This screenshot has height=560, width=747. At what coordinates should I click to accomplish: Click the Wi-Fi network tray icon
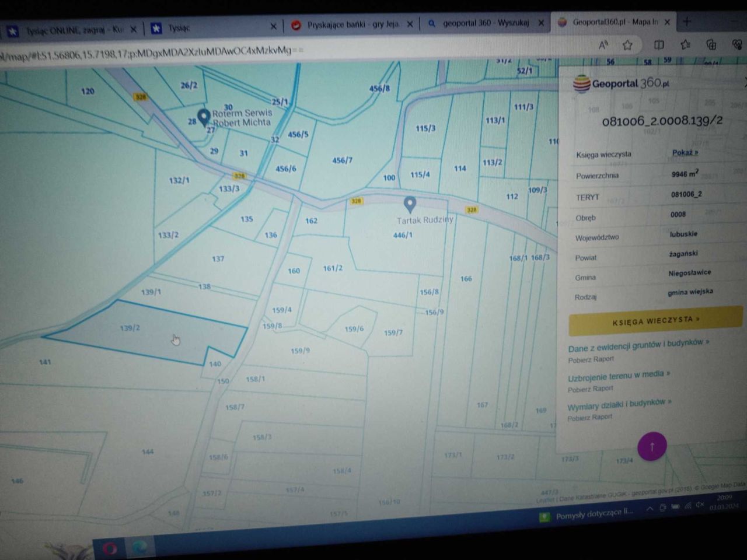coord(688,506)
